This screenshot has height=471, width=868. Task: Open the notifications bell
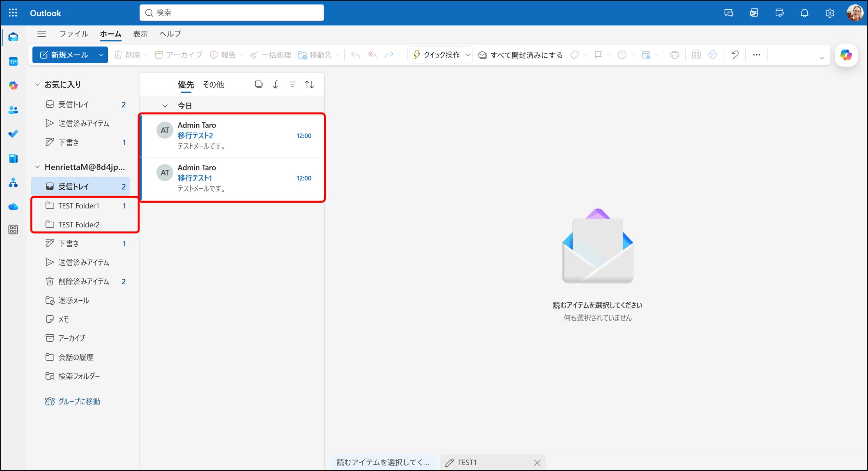[x=804, y=13]
